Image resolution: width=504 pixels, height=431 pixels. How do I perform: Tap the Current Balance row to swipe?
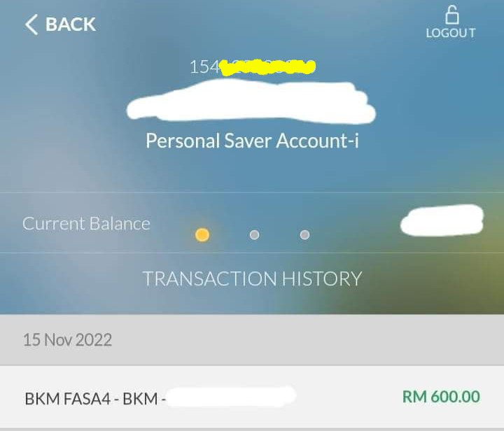252,223
